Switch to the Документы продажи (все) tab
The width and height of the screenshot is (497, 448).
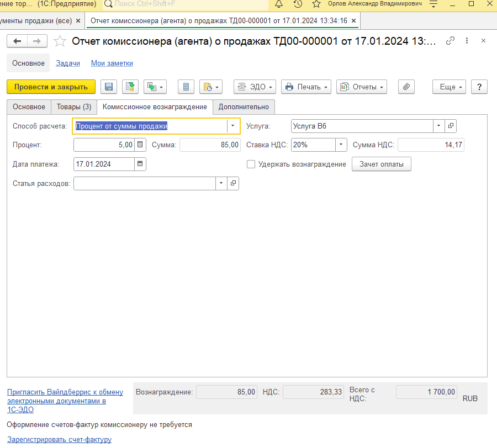(x=36, y=21)
